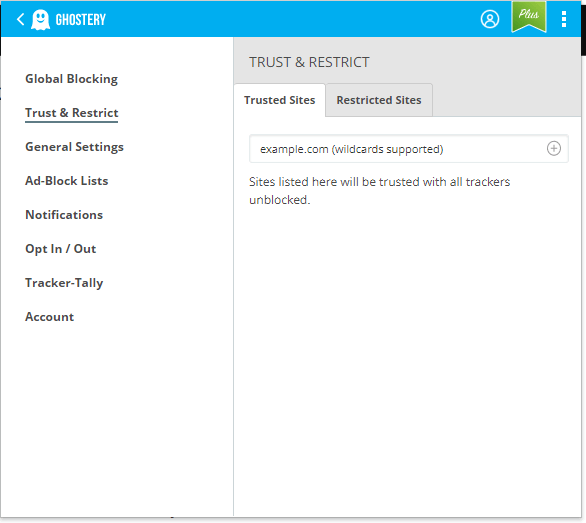This screenshot has height=523, width=586.
Task: Open the account profile icon
Action: [490, 19]
